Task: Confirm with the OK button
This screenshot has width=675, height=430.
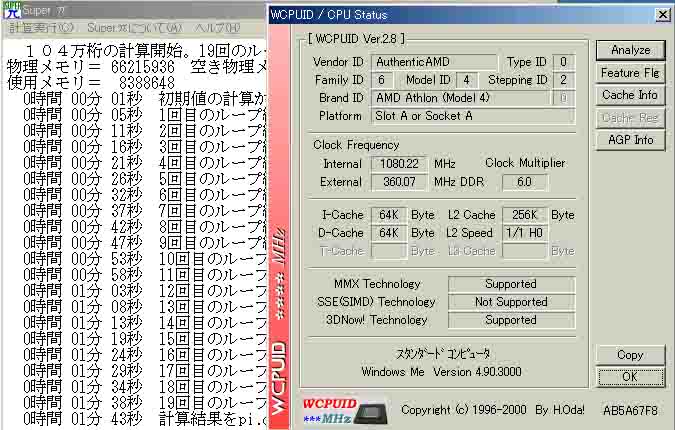Action: (630, 377)
